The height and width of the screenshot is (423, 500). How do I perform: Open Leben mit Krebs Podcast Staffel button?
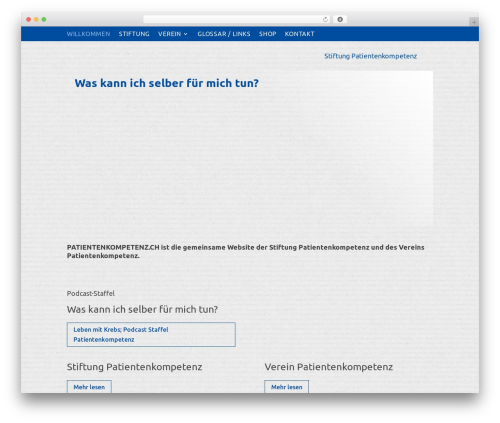pyautogui.click(x=151, y=334)
